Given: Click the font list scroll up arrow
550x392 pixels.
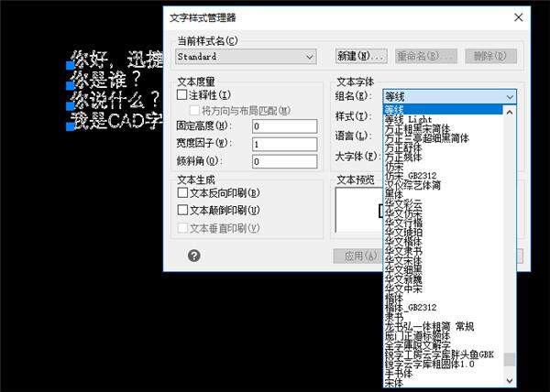Looking at the screenshot, I should [510, 112].
